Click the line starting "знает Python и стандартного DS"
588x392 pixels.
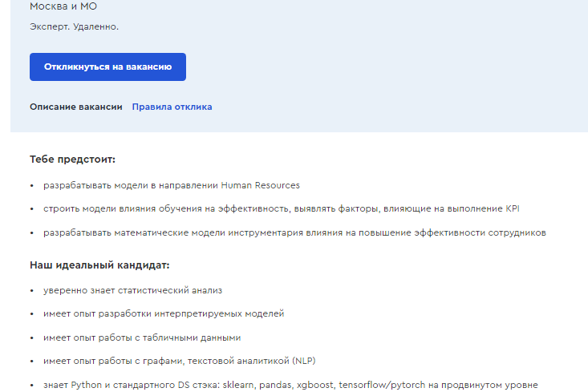[290, 385]
